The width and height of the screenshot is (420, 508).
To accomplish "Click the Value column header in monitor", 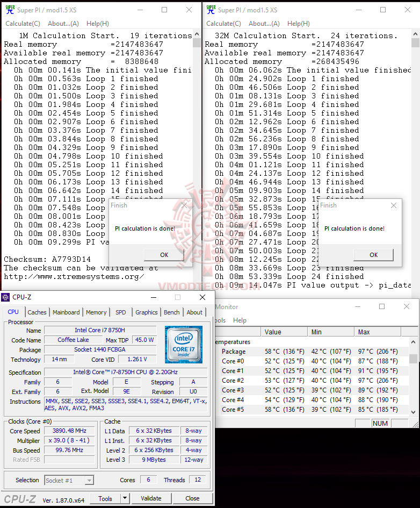I will pos(284,332).
